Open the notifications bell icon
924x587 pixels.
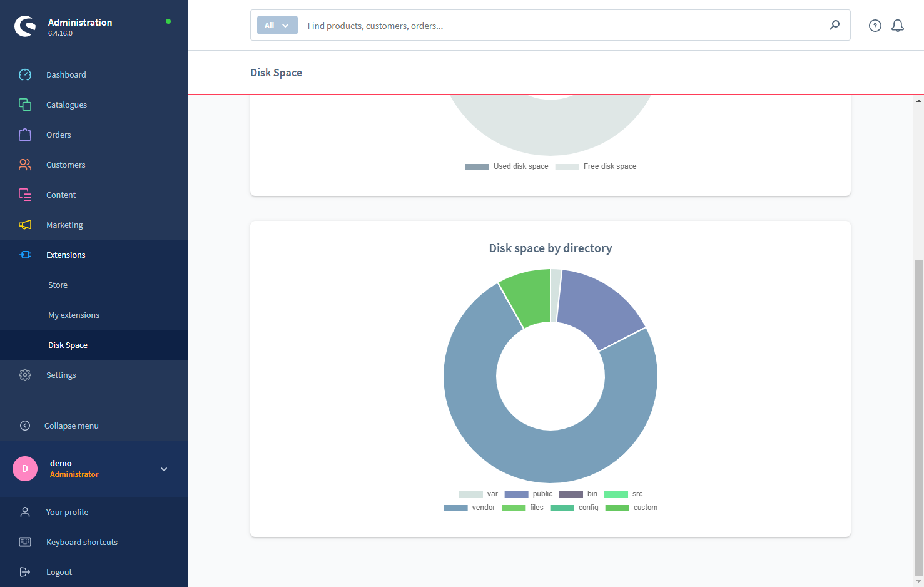click(898, 26)
